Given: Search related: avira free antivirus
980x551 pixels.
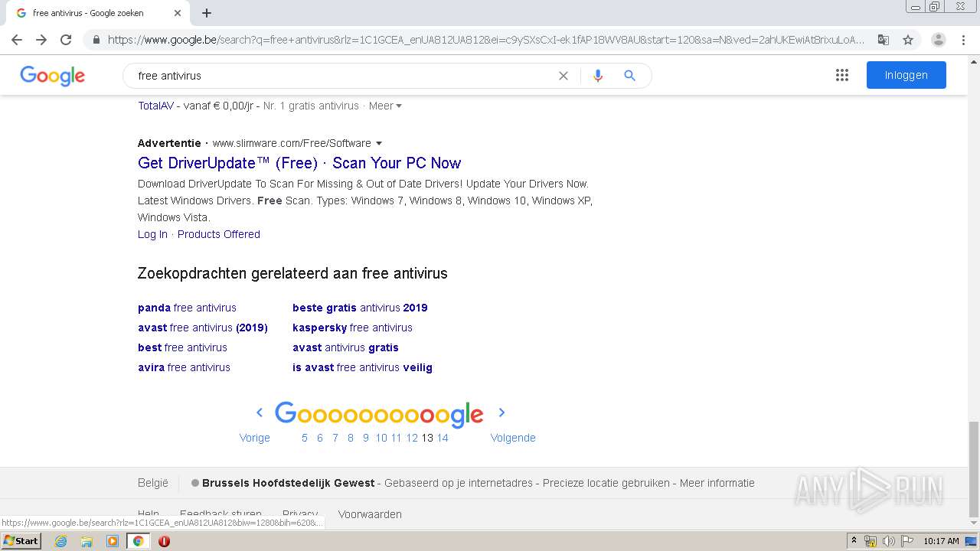Looking at the screenshot, I should [184, 367].
